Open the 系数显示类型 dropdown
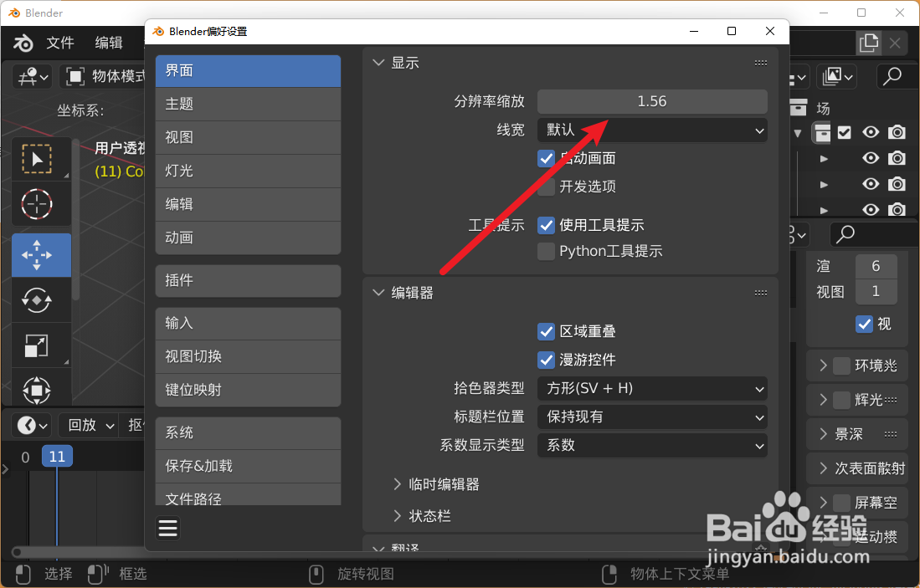The image size is (920, 588). (652, 445)
